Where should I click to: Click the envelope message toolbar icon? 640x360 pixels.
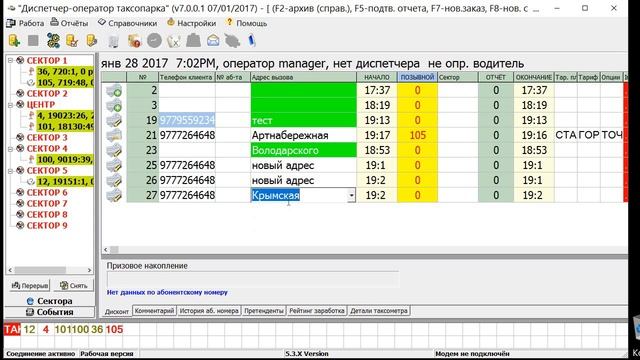coord(213,40)
